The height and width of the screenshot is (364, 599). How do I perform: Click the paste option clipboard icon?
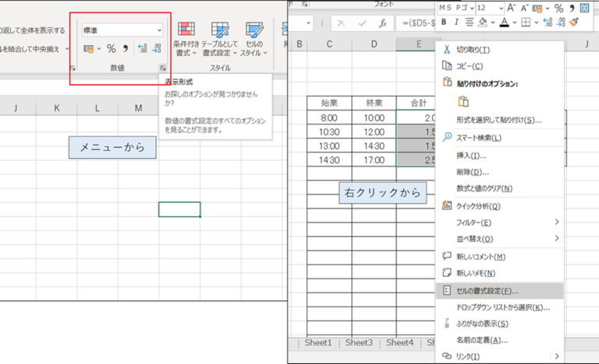[x=463, y=101]
